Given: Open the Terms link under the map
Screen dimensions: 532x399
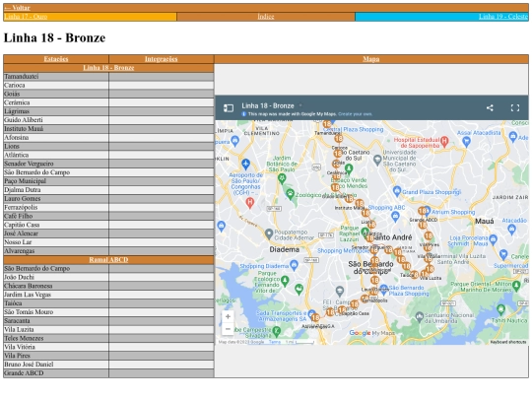Looking at the screenshot, I should (275, 342).
